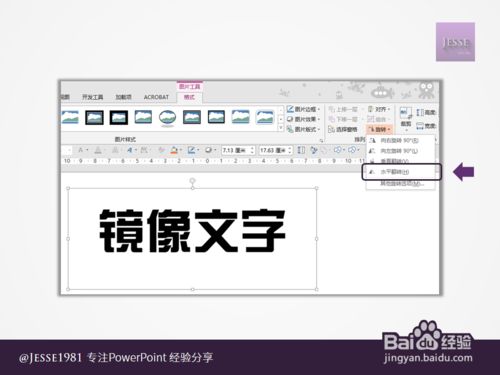Click the blue A text effects icon
500x375 pixels.
click(130, 150)
